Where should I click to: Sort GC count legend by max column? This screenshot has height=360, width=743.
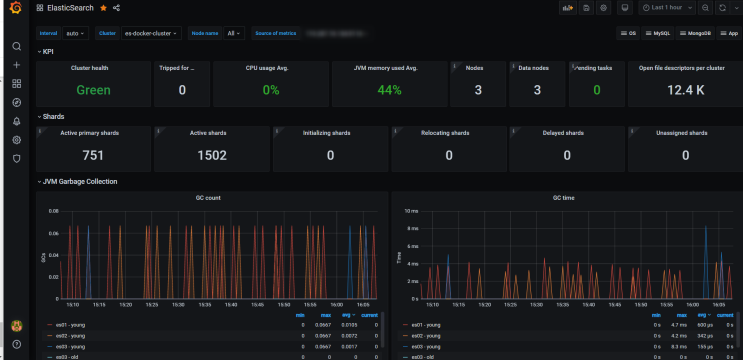click(326, 315)
